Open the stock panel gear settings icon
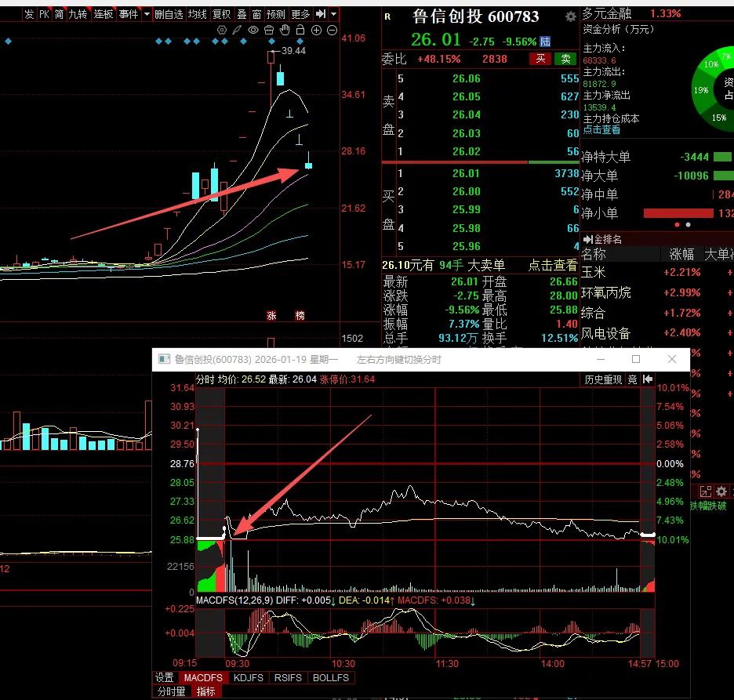Screen dimensions: 734x700 click(570, 16)
